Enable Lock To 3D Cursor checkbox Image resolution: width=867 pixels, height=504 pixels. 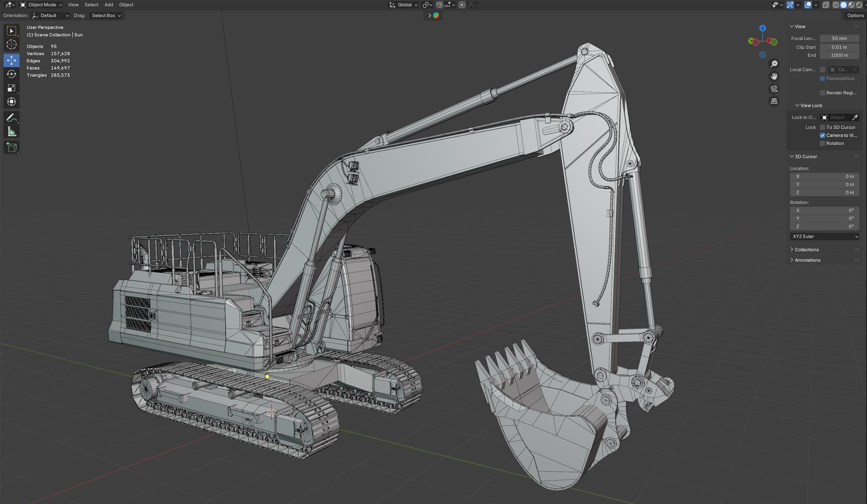point(822,127)
